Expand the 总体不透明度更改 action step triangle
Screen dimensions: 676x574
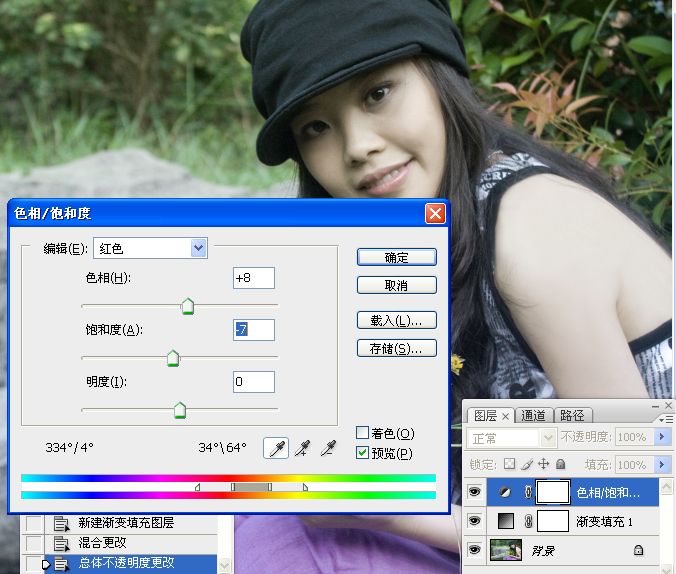[46, 564]
